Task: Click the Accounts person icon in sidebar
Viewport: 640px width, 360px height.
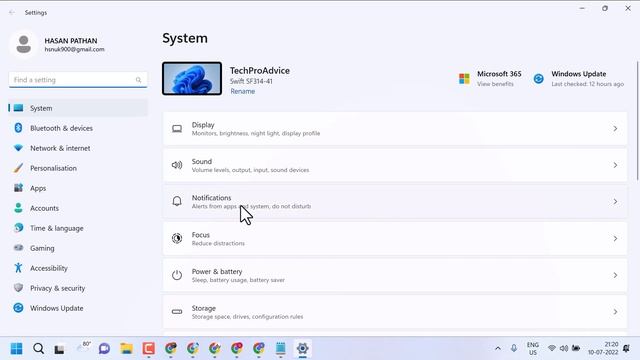Action: 18,208
